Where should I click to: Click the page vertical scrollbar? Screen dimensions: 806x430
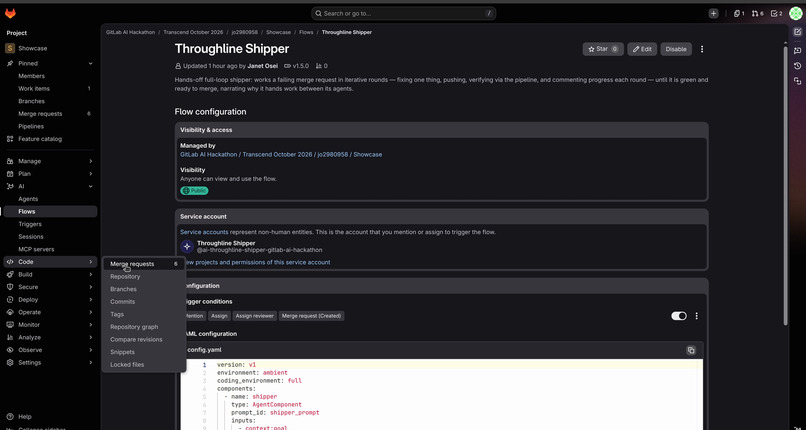point(785,185)
